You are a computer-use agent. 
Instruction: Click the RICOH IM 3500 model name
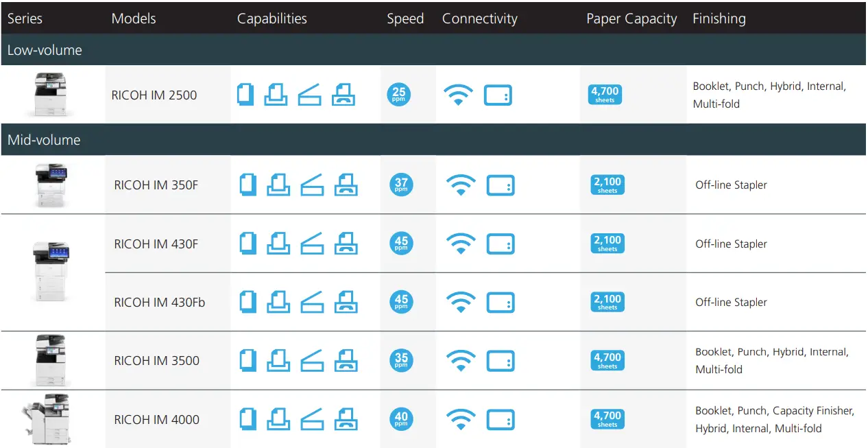click(157, 361)
